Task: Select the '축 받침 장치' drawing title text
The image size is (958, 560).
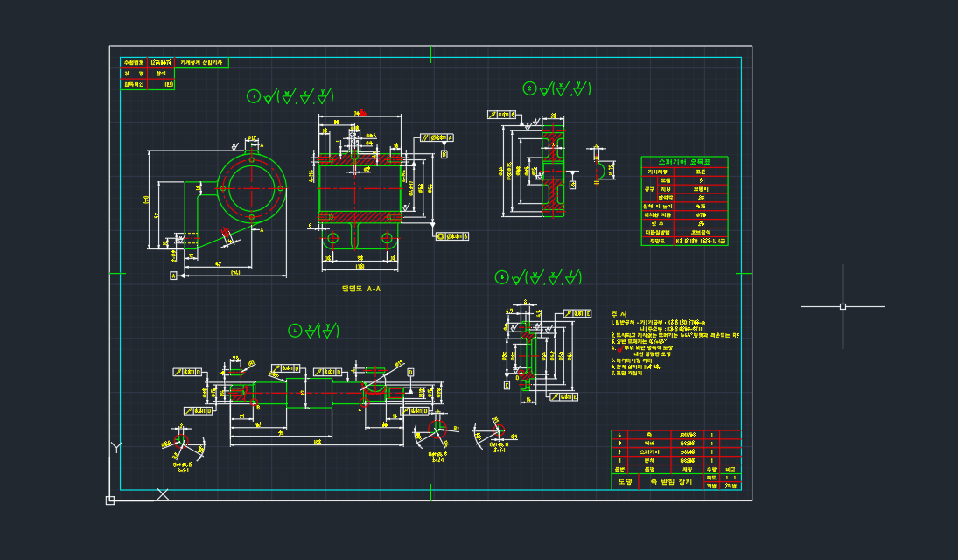Action: (671, 482)
